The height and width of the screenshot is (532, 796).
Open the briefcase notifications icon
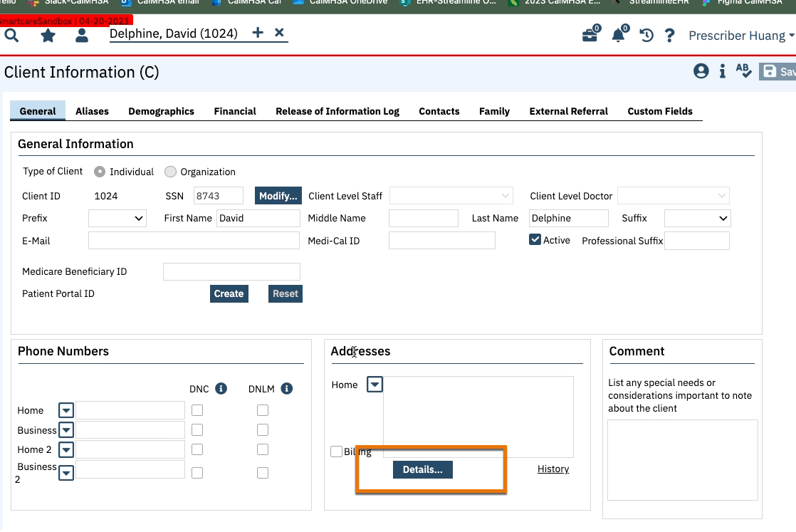(591, 34)
